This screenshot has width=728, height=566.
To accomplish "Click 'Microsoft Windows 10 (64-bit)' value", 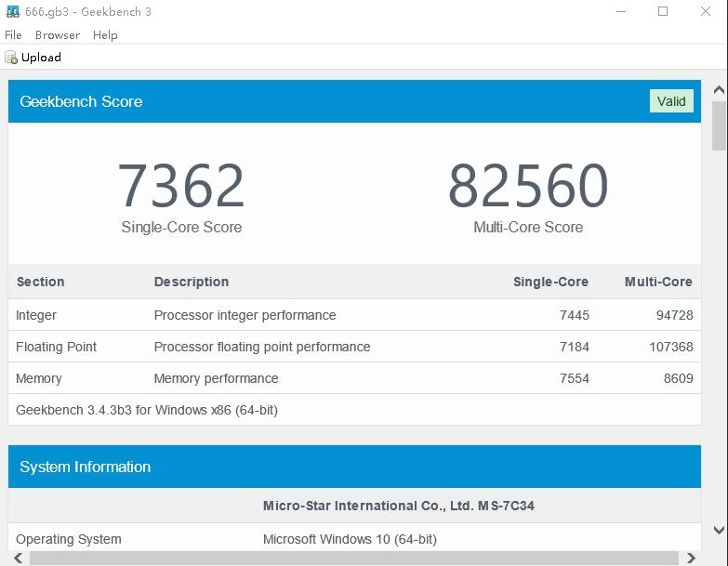I will click(350, 539).
